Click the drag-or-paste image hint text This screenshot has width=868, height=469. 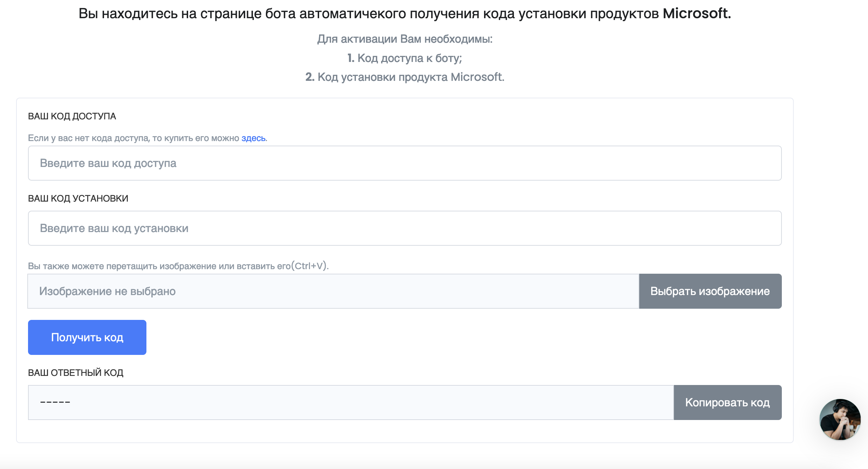pyautogui.click(x=178, y=266)
